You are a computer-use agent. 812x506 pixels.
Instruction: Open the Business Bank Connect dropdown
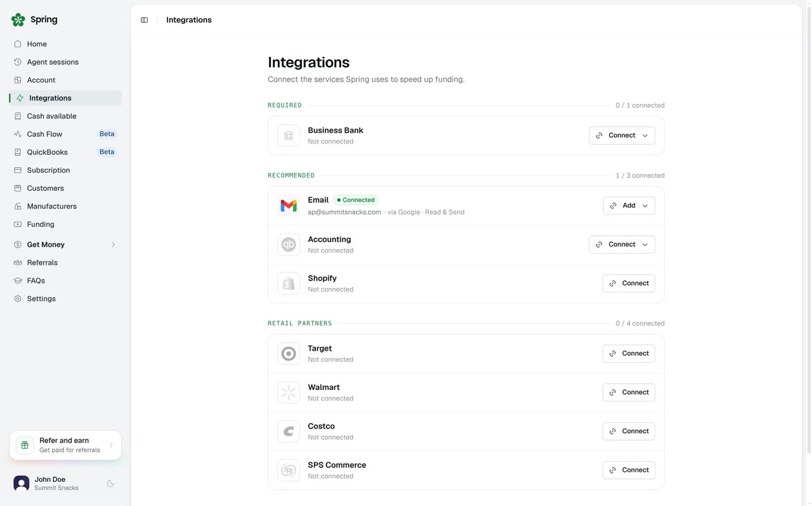622,136
